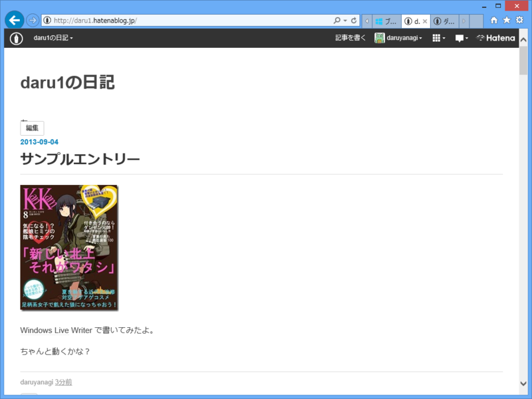Expand the daruyanagi user menu
The image size is (532, 399).
(404, 38)
